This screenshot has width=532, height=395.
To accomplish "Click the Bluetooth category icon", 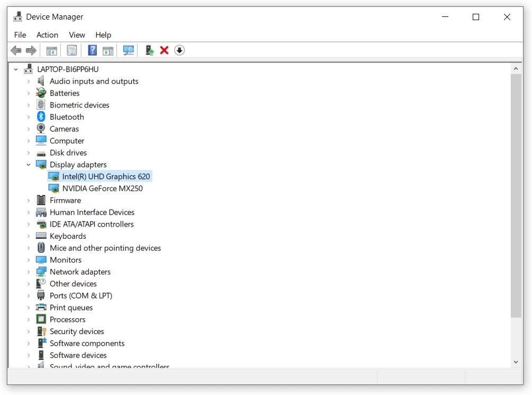I will [41, 117].
